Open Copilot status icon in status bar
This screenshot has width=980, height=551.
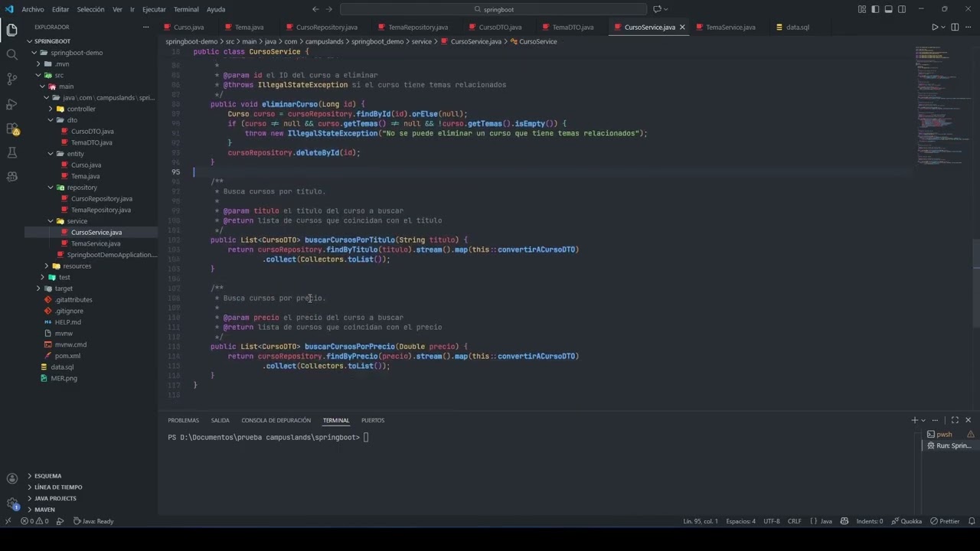(x=844, y=521)
